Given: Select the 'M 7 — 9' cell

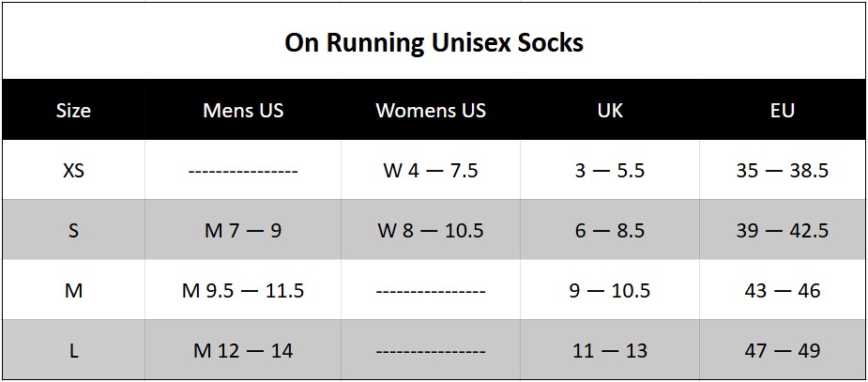Looking at the screenshot, I should pyautogui.click(x=243, y=231).
